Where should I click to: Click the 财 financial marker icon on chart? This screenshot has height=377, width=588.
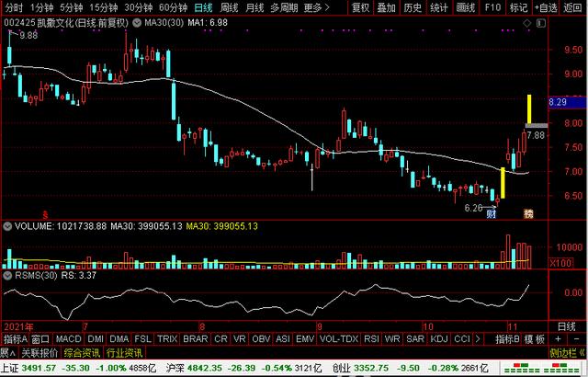point(492,213)
